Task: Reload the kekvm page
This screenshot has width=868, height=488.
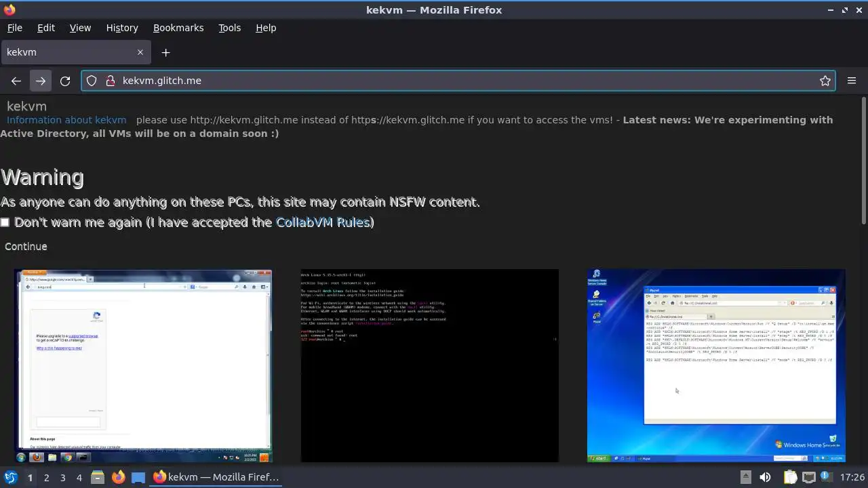Action: coord(65,81)
